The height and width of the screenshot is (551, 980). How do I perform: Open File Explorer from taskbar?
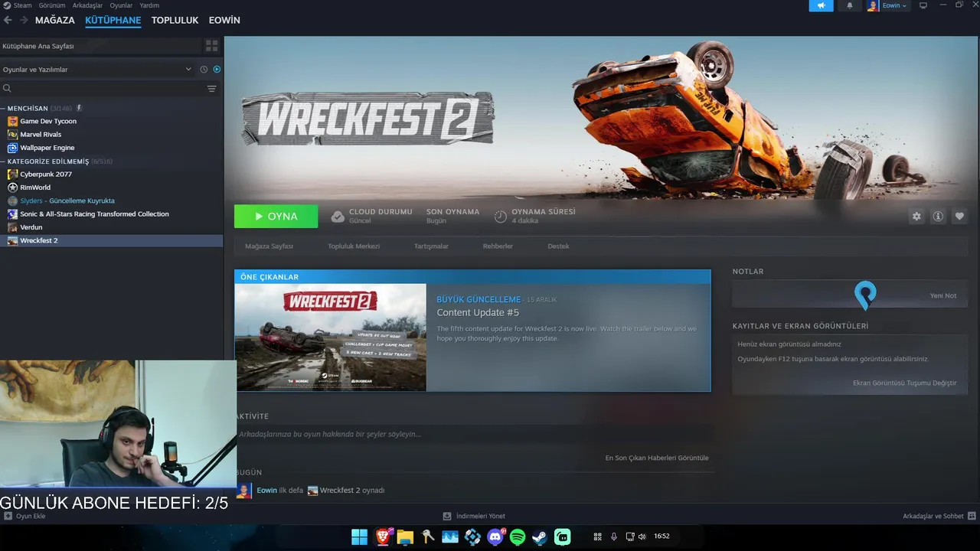(x=405, y=537)
